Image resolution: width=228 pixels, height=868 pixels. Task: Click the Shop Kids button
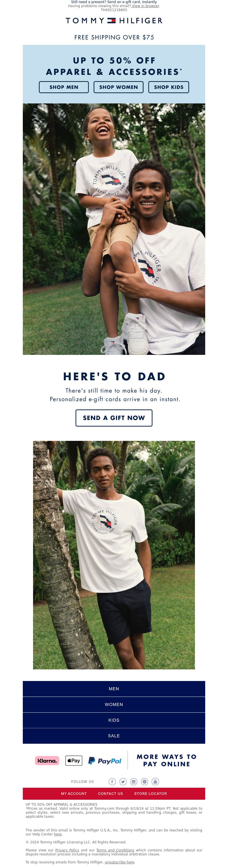168,87
